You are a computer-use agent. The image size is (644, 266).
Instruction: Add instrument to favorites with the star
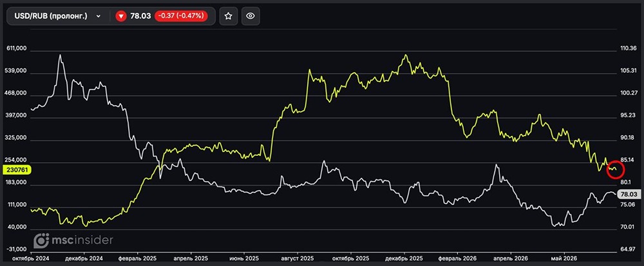229,16
